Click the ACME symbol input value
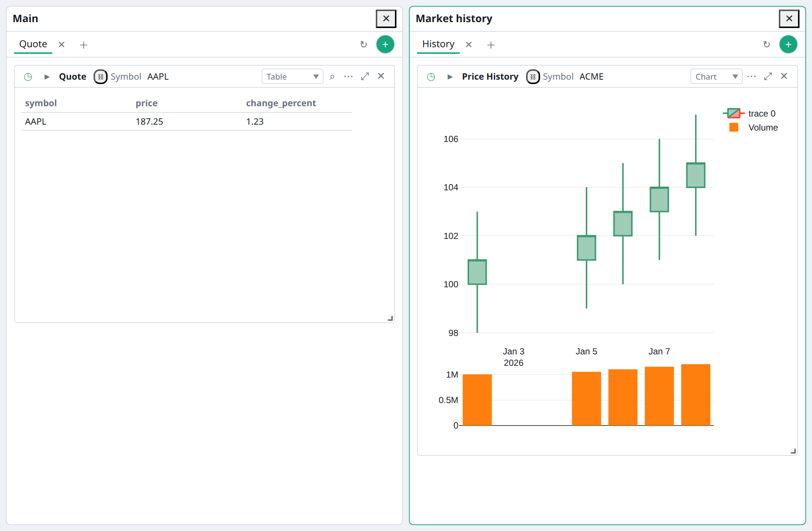The height and width of the screenshot is (531, 812). pos(591,77)
